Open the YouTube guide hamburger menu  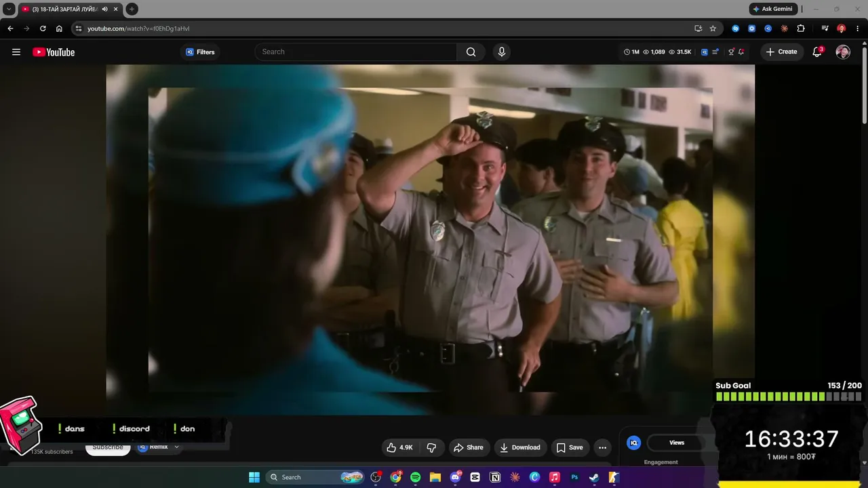click(x=16, y=52)
